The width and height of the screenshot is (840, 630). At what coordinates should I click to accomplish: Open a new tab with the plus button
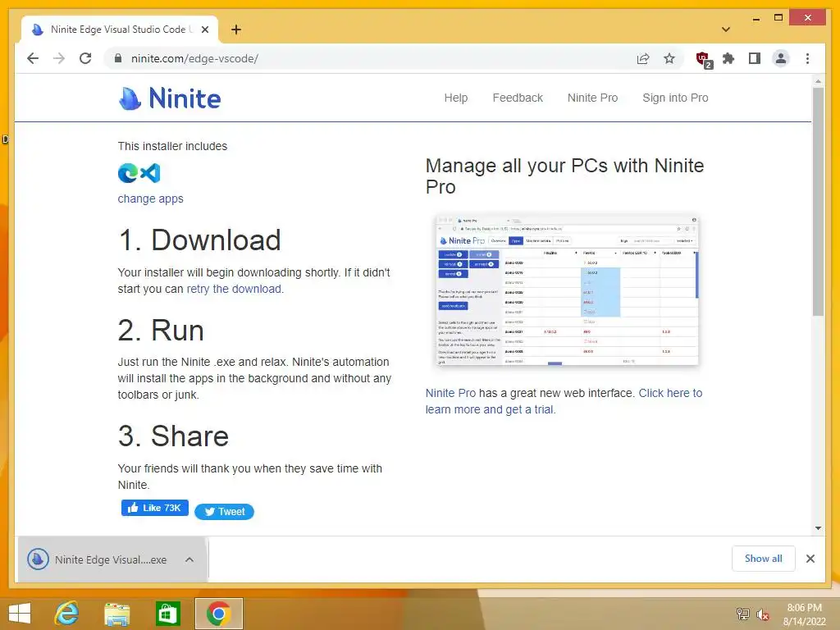(x=235, y=30)
